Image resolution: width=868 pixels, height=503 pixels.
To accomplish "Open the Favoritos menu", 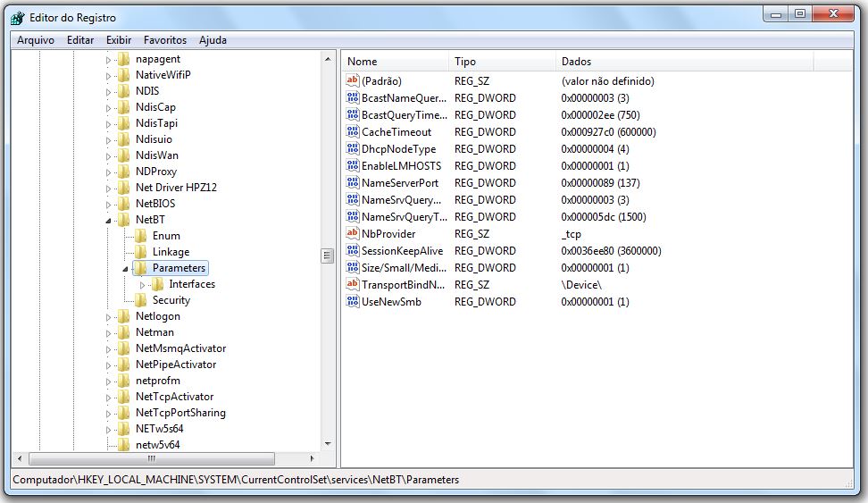I will point(165,40).
